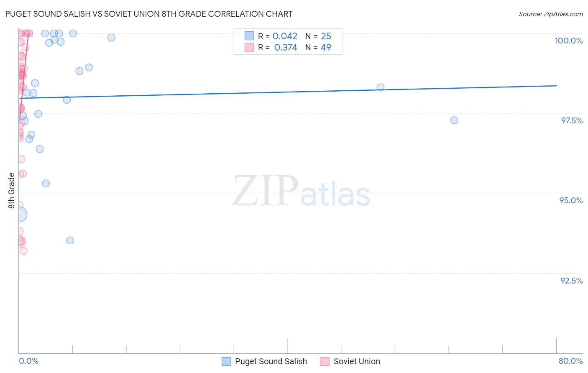Screen dimensions: 588x373
Task: Click the lowest blue data point near 93.5%
Action: pyautogui.click(x=70, y=240)
